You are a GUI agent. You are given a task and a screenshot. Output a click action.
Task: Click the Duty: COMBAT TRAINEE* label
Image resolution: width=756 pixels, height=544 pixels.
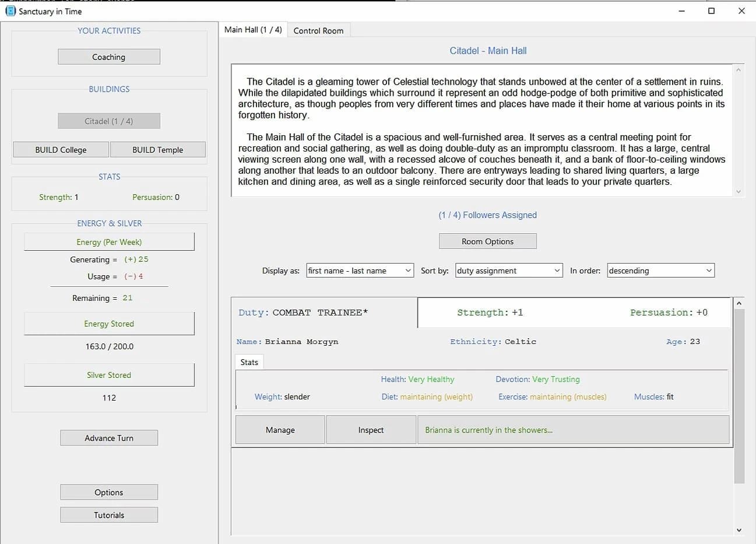[x=303, y=313]
